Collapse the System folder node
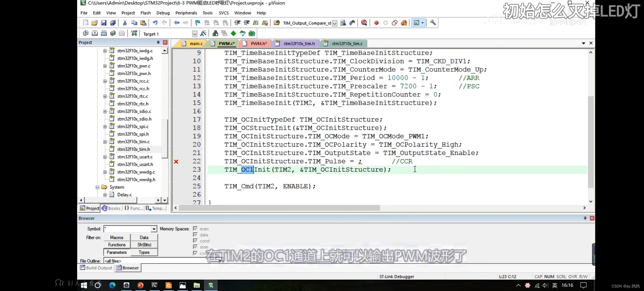This screenshot has height=291, width=644. (x=98, y=187)
